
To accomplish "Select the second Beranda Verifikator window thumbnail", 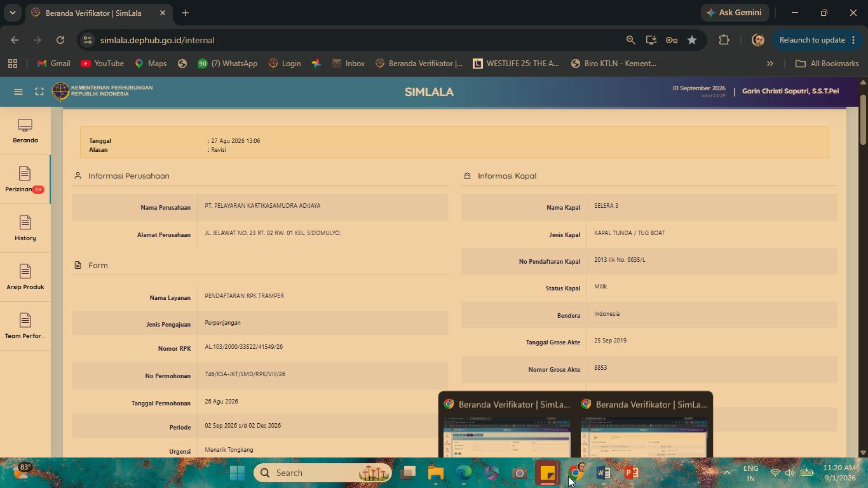I will [x=644, y=426].
